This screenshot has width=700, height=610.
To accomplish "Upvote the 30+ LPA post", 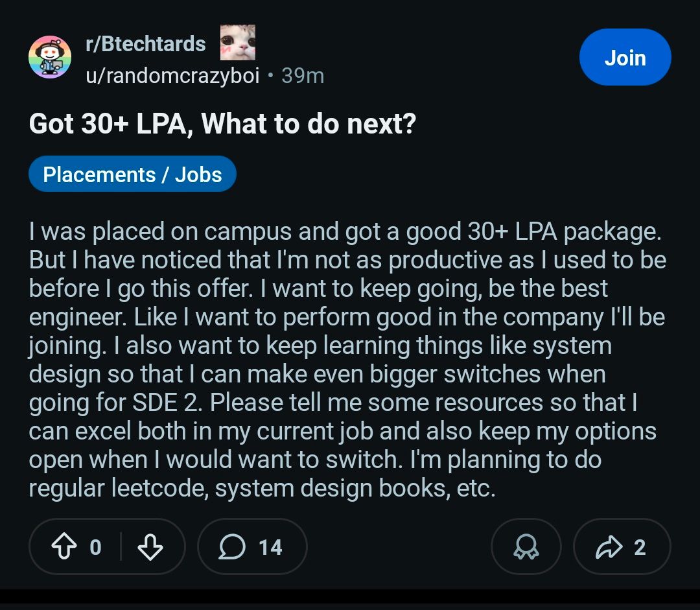I will [x=64, y=548].
